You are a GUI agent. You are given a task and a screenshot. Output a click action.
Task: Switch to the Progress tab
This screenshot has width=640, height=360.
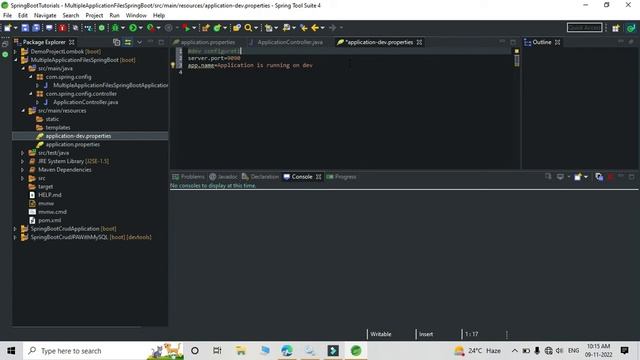341,177
